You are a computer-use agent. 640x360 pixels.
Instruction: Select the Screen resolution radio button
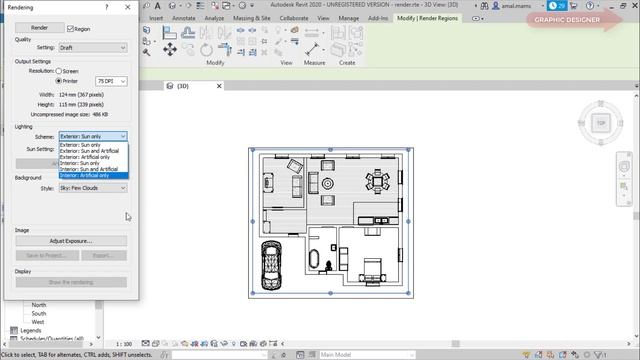click(59, 71)
